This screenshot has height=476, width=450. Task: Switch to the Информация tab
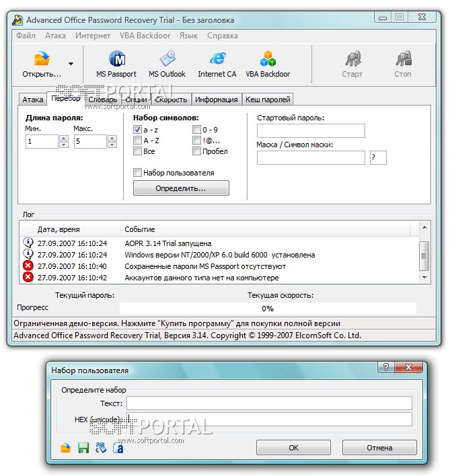click(x=217, y=100)
